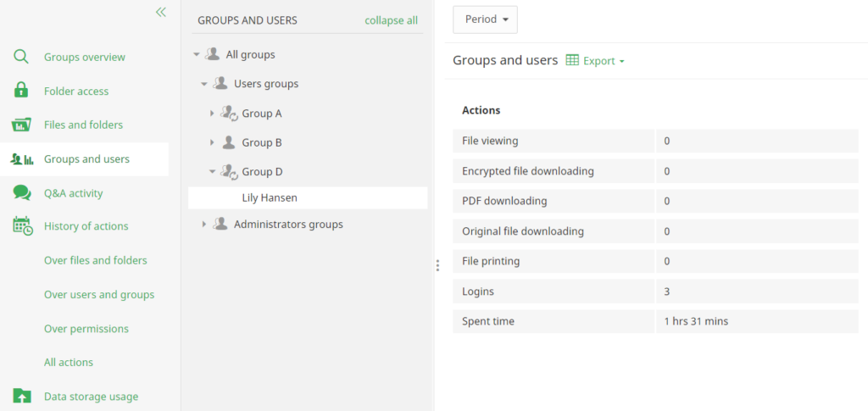Viewport: 868px width, 411px height.
Task: Select the Administrators groups label
Action: [288, 224]
